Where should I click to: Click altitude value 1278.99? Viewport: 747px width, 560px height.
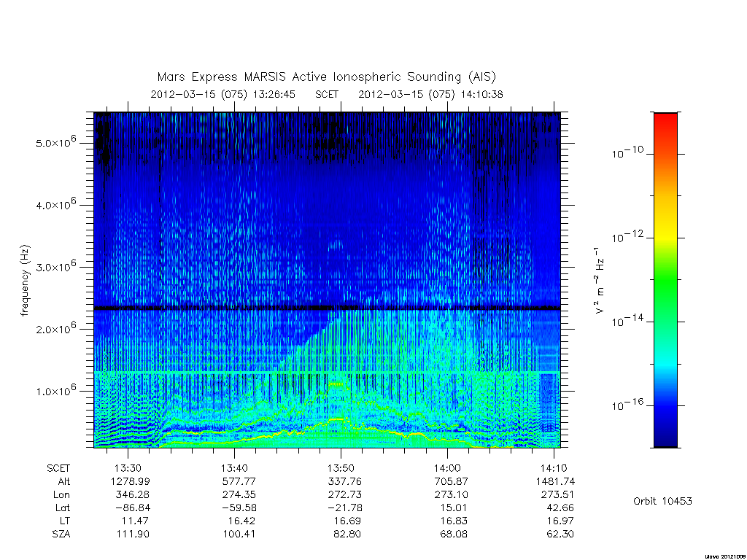(x=130, y=481)
